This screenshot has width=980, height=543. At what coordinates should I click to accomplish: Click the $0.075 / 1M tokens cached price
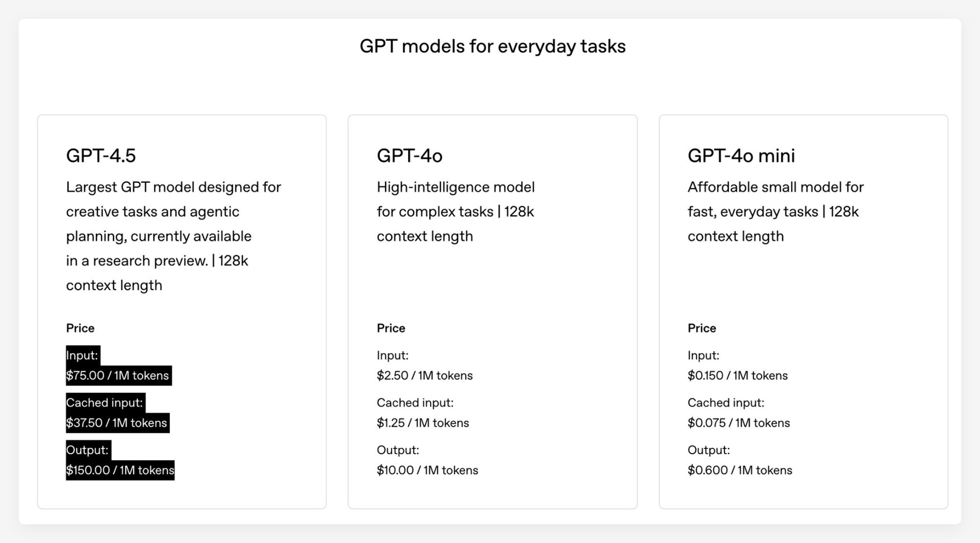(x=739, y=423)
